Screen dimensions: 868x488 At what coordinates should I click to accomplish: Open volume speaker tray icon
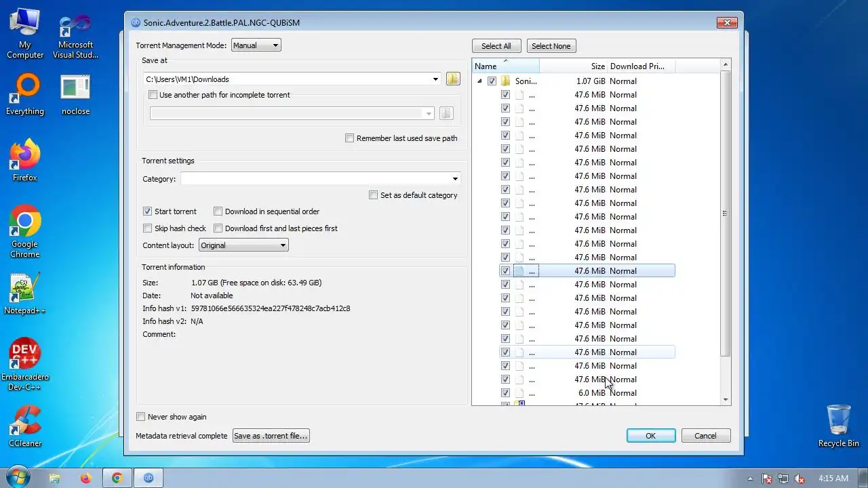[800, 479]
